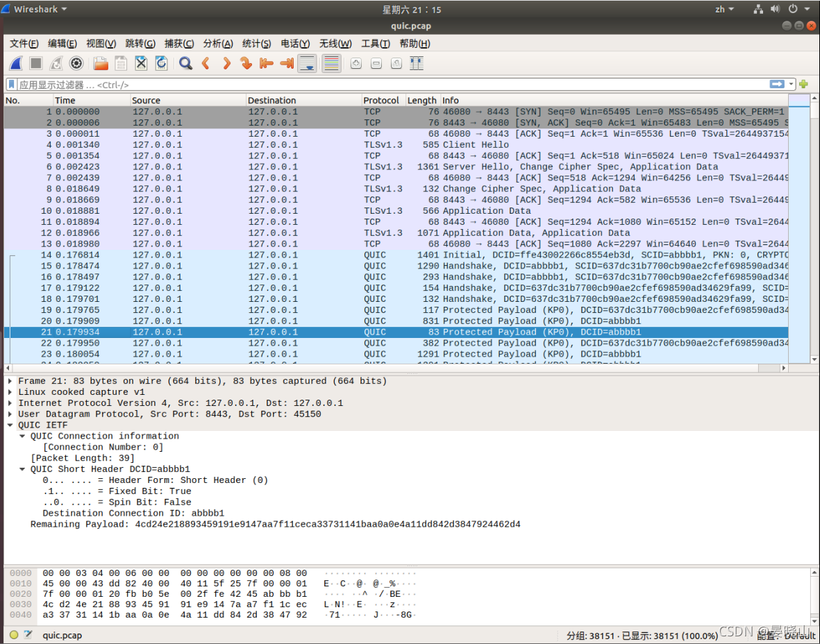820x644 pixels.
Task: Sort packet list by Time column
Action: point(92,101)
